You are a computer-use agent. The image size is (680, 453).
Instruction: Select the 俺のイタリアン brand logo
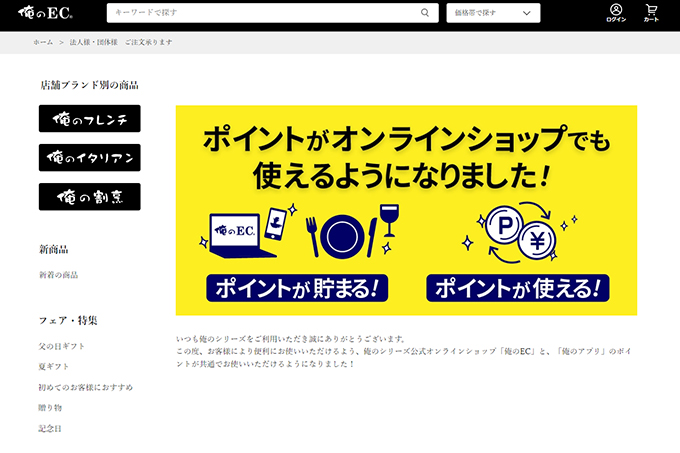tap(90, 158)
